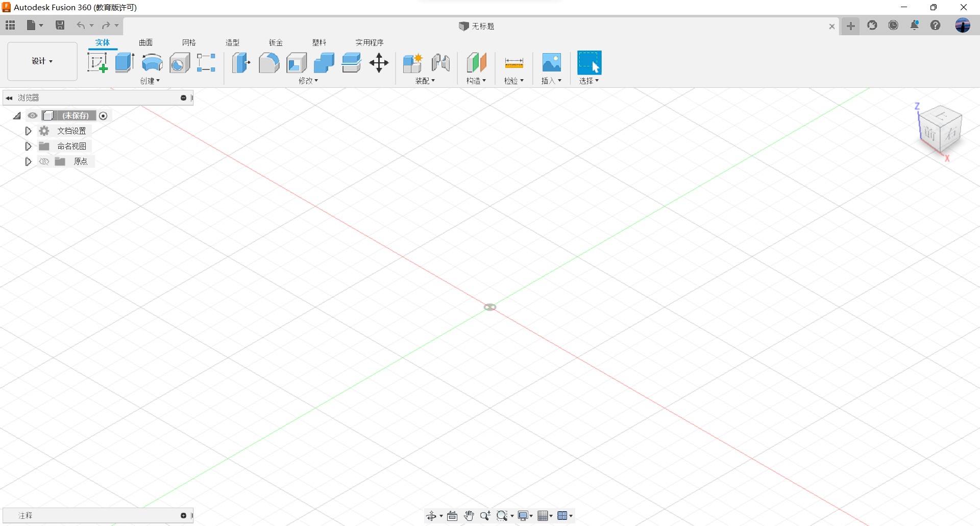The width and height of the screenshot is (980, 526).
Task: Select the Move/Copy tool
Action: (x=379, y=63)
